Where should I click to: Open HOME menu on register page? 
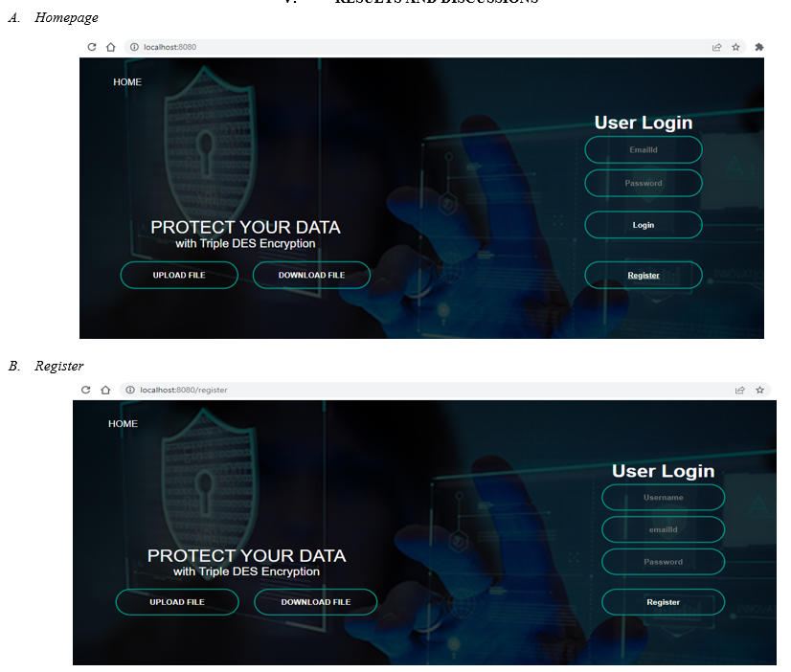tap(123, 423)
